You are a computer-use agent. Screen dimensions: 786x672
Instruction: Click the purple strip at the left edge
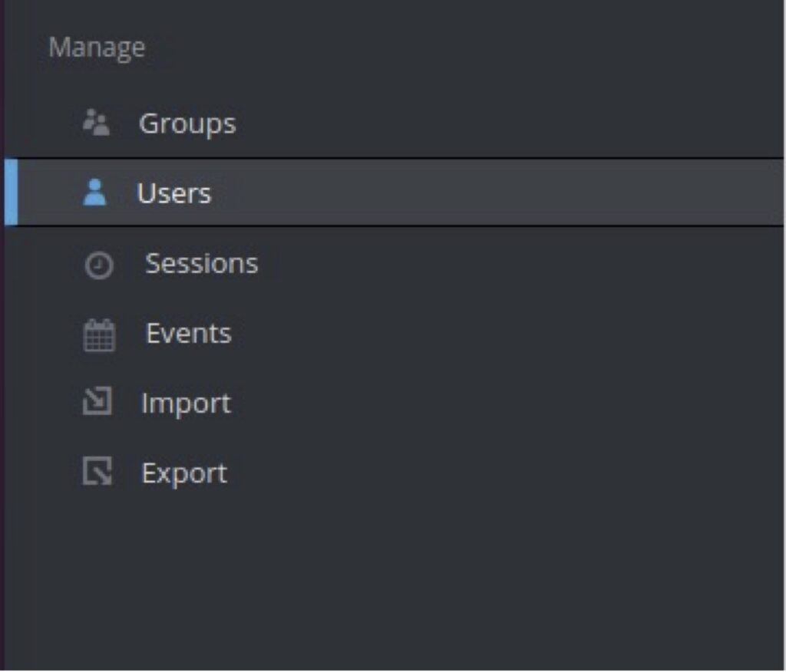[x=2, y=384]
